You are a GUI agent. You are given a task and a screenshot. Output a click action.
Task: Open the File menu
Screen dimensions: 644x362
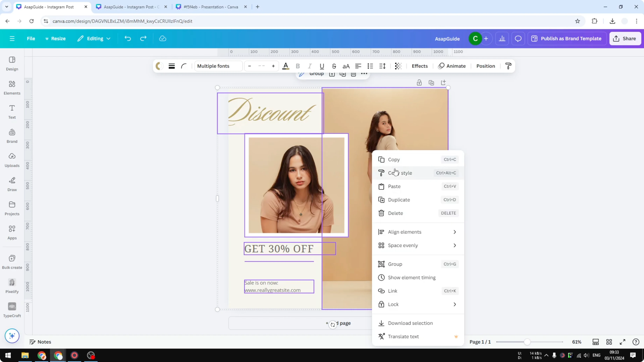click(x=31, y=38)
